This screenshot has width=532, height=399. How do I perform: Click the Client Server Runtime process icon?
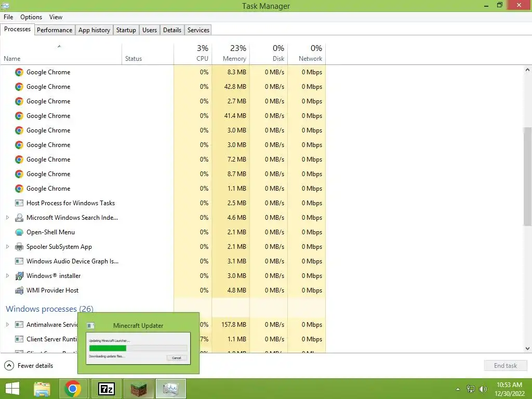[x=19, y=339]
